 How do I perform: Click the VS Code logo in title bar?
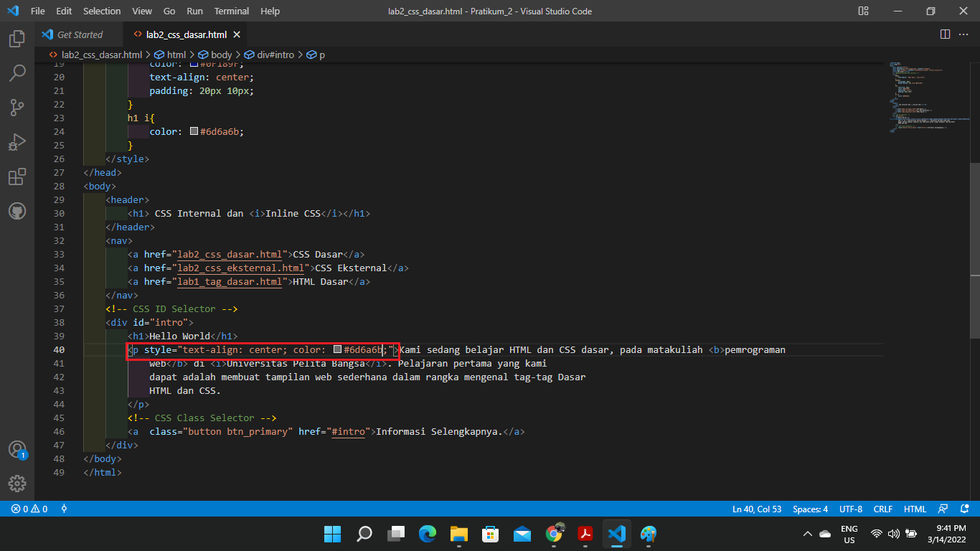pyautogui.click(x=13, y=11)
